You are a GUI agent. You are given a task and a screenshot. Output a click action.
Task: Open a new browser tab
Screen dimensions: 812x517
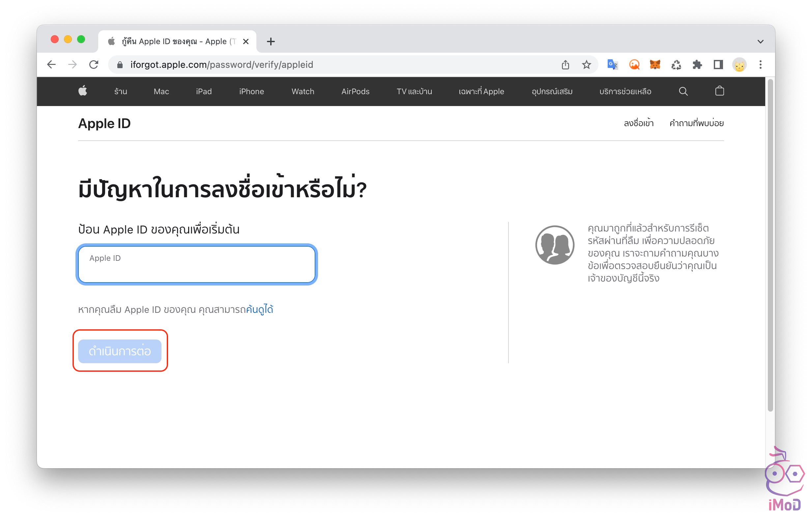[271, 41]
